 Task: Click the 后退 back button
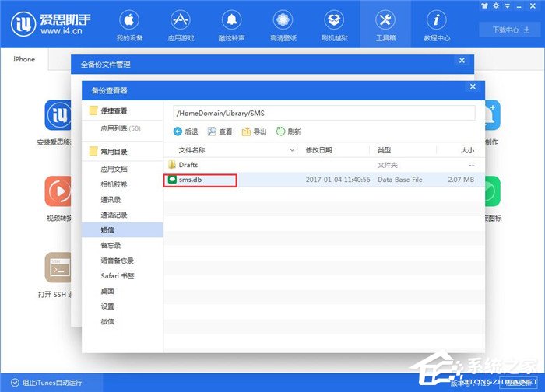coord(185,131)
